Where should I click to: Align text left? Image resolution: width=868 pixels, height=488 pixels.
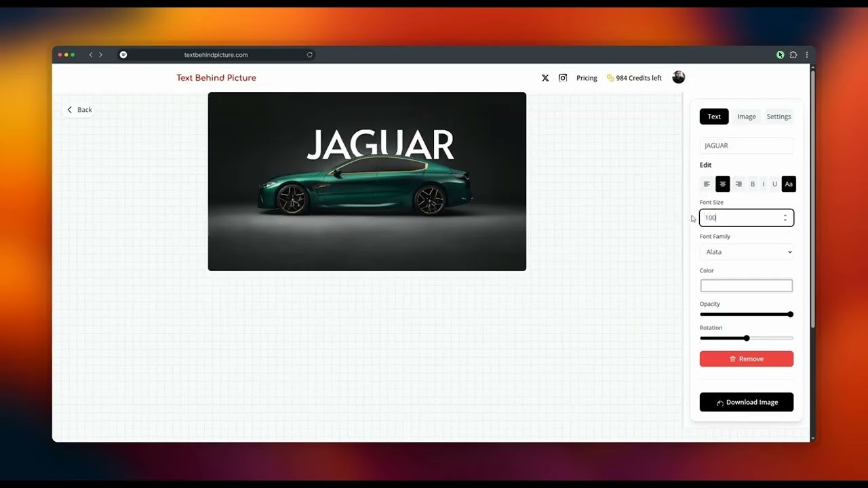(707, 184)
